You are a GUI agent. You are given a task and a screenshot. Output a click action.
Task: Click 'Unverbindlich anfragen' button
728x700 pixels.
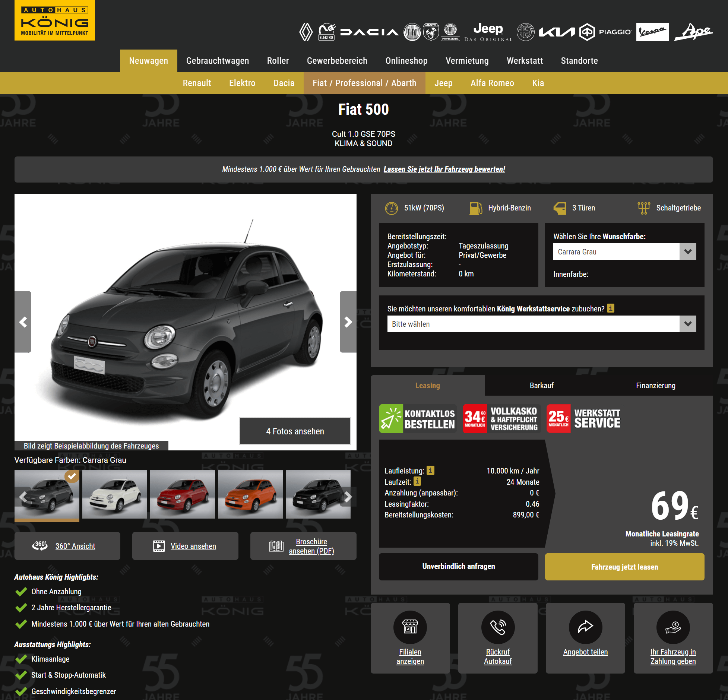tap(459, 567)
